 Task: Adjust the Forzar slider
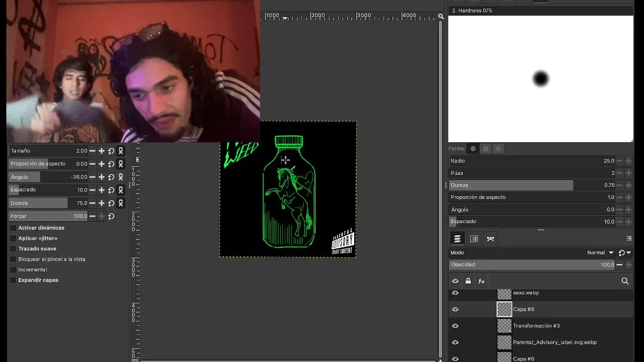pyautogui.click(x=48, y=216)
